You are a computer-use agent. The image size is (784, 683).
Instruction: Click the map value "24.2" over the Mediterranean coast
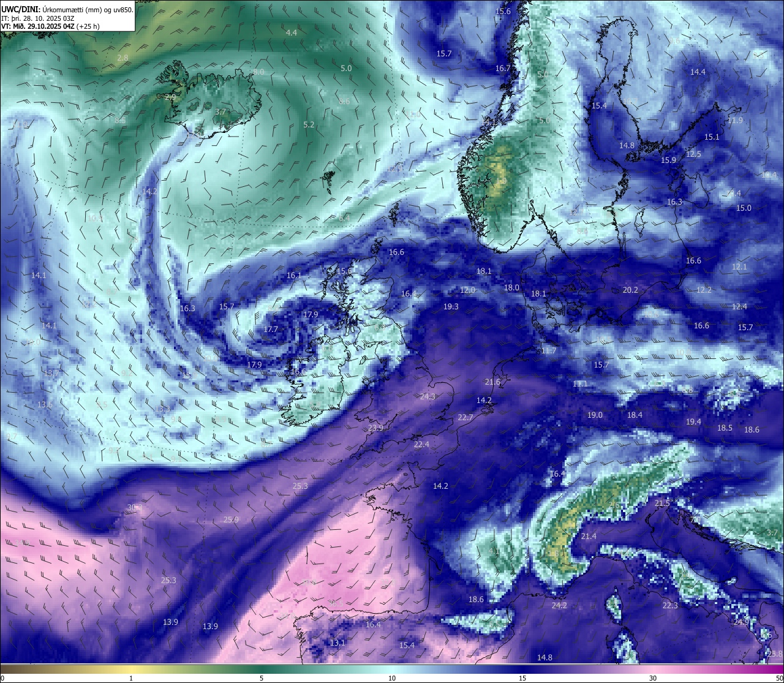pyautogui.click(x=559, y=605)
